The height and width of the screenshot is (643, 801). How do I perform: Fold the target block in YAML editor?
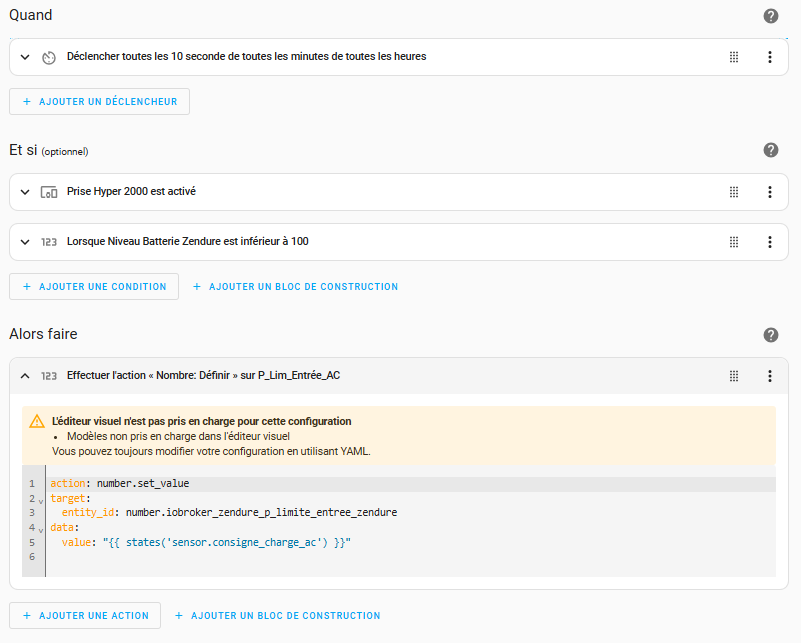click(41, 499)
